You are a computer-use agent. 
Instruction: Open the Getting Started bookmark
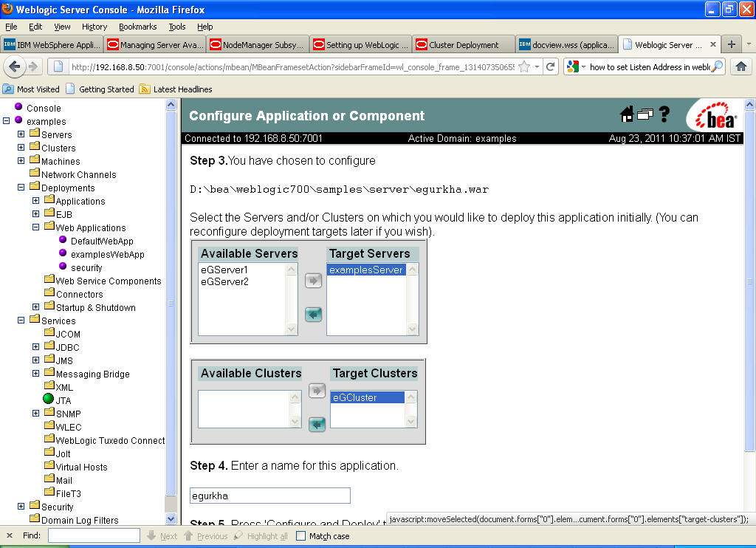point(100,89)
